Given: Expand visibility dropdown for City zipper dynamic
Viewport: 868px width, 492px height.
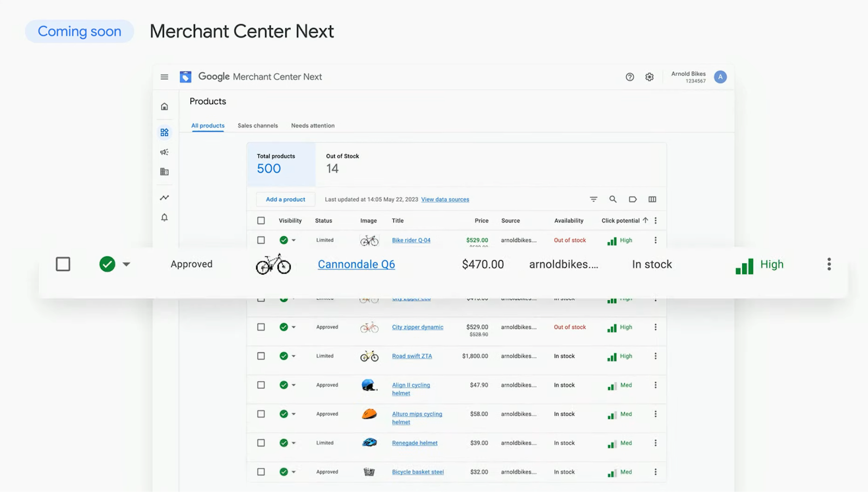Looking at the screenshot, I should [x=293, y=327].
